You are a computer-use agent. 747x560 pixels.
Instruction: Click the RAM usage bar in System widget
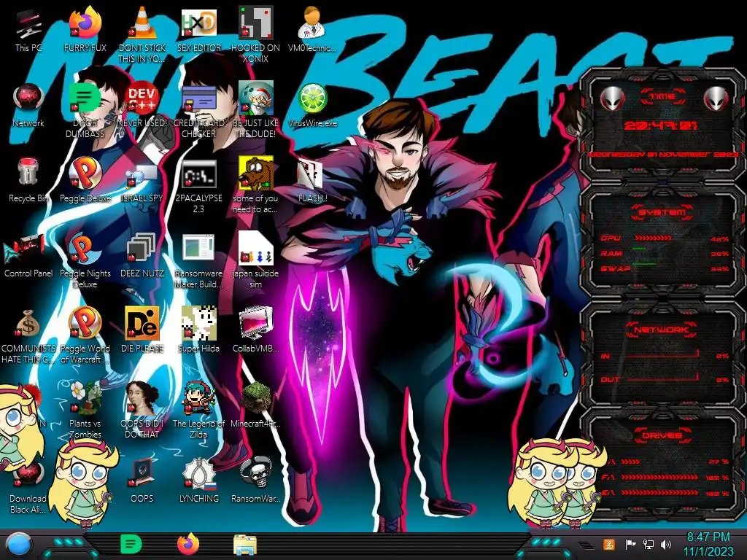pos(639,249)
